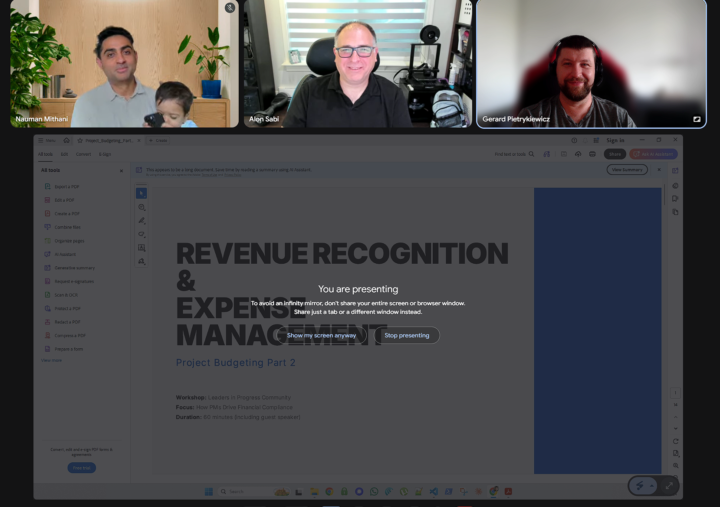Click the upload to cloud icon

[578, 154]
